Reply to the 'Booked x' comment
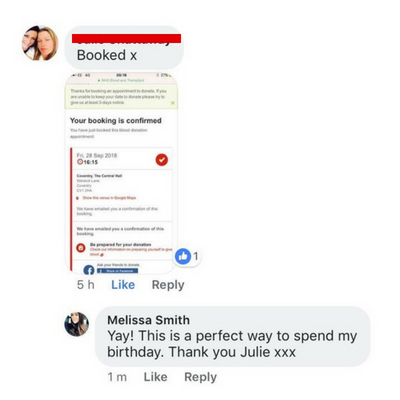 point(168,285)
